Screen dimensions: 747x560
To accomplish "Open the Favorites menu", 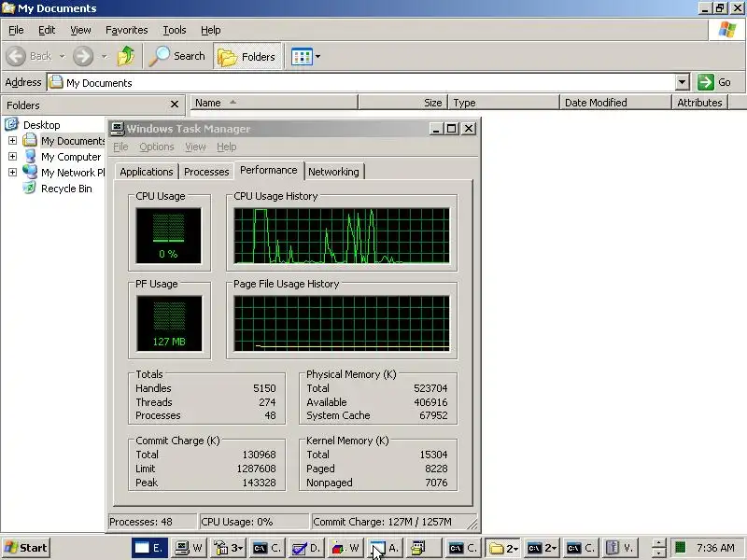I will 127,30.
